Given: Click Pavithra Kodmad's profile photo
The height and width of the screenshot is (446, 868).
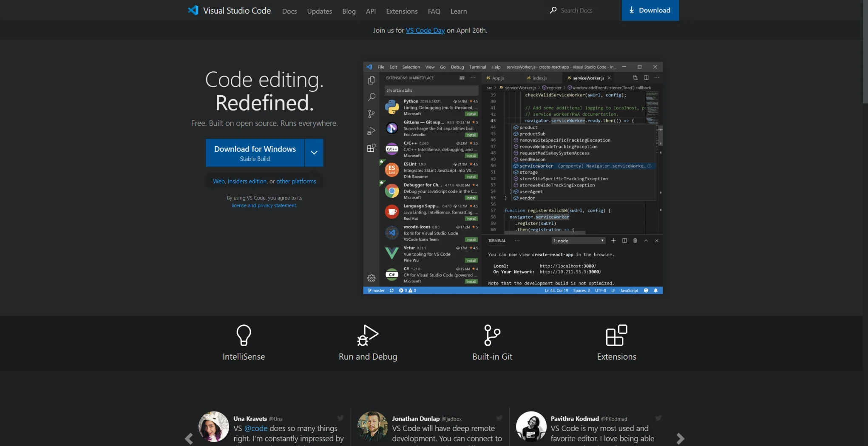Looking at the screenshot, I should (531, 426).
